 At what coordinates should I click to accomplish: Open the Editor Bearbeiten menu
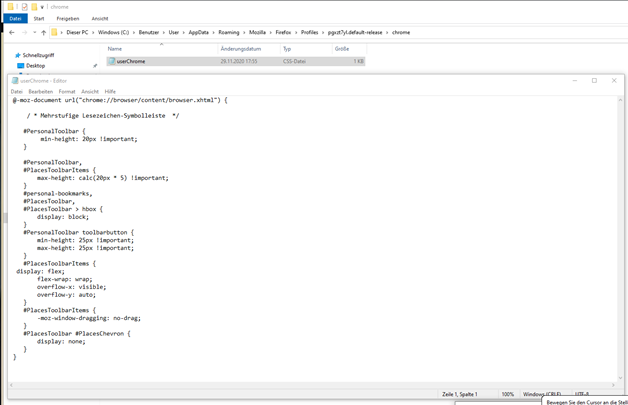tap(40, 91)
